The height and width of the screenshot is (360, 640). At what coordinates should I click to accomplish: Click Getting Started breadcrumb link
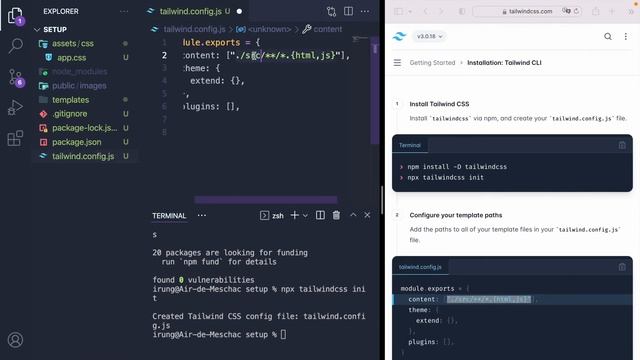[x=432, y=62]
